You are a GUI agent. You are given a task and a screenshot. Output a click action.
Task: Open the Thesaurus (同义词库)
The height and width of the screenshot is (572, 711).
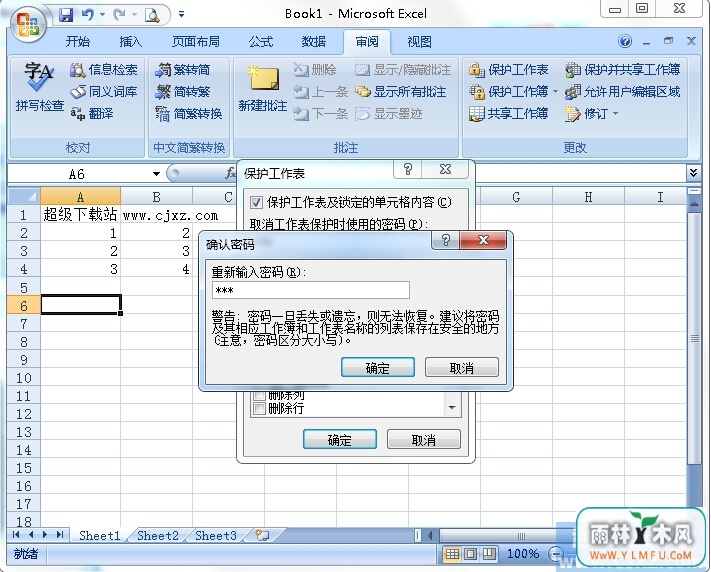[x=103, y=92]
